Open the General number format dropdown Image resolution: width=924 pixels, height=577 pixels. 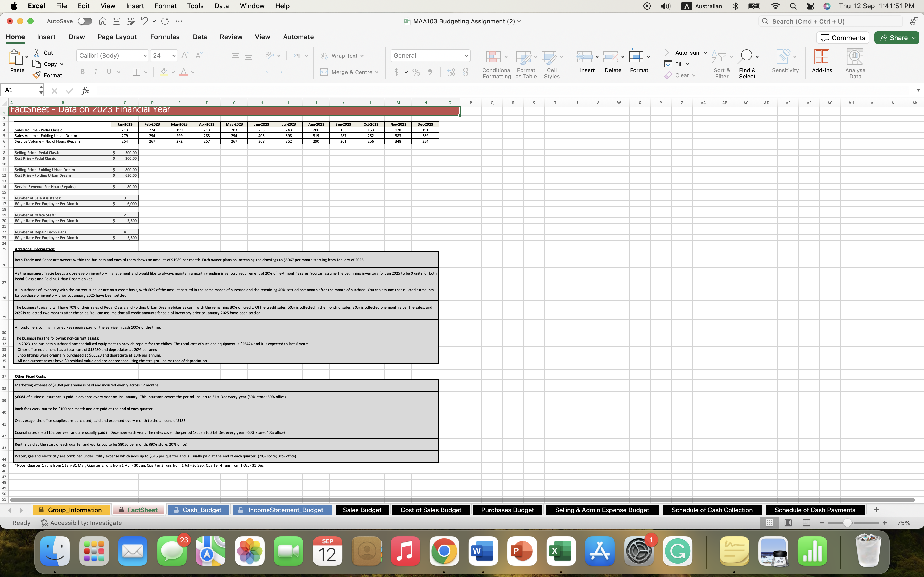[x=430, y=55]
